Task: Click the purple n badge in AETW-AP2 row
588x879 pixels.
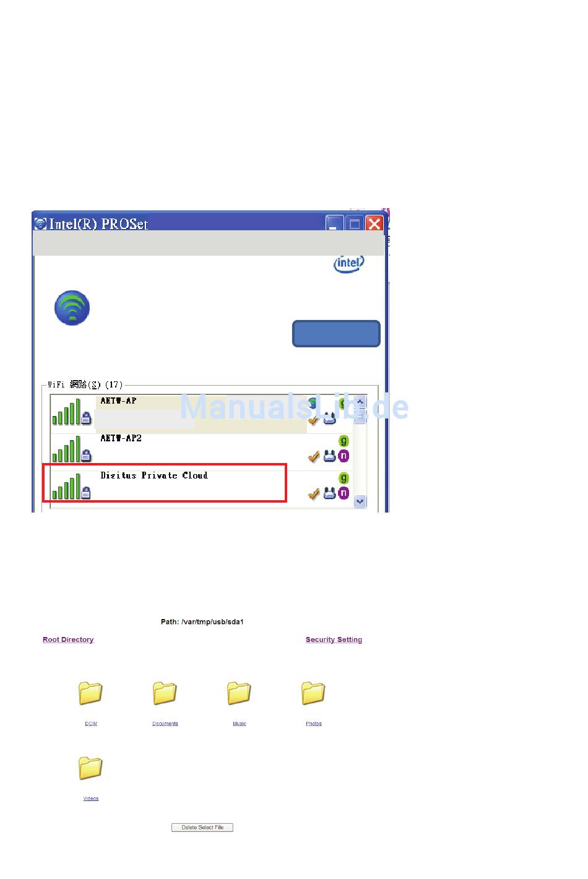Action: 344,456
